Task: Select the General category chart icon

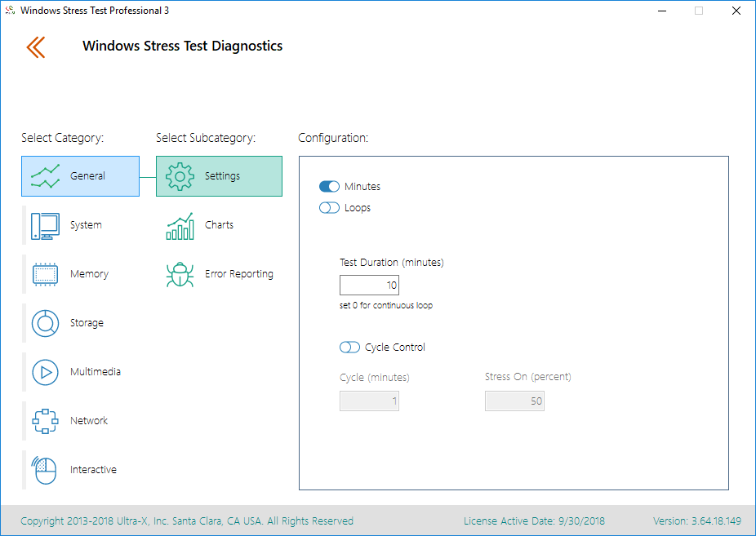Action: (x=46, y=176)
